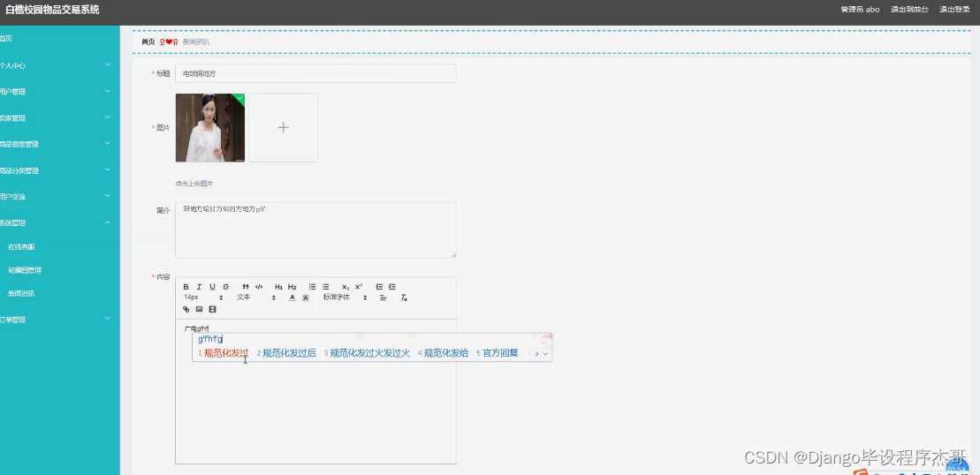Click 白糖校园物品交易系统 title

click(x=52, y=10)
